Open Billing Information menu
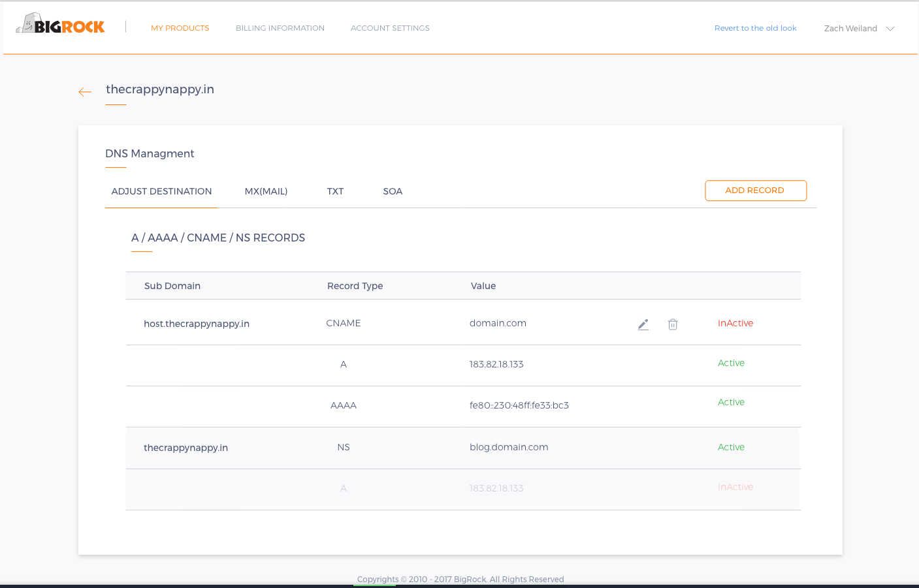919x588 pixels. tap(280, 28)
